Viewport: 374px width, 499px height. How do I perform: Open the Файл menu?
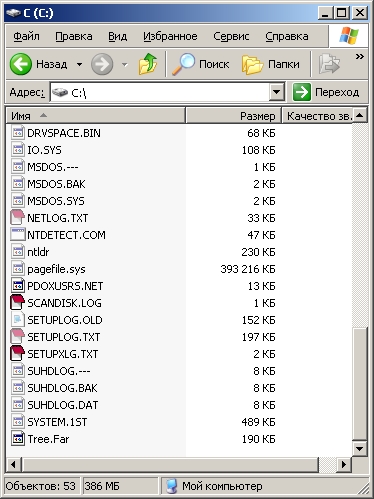(x=26, y=36)
